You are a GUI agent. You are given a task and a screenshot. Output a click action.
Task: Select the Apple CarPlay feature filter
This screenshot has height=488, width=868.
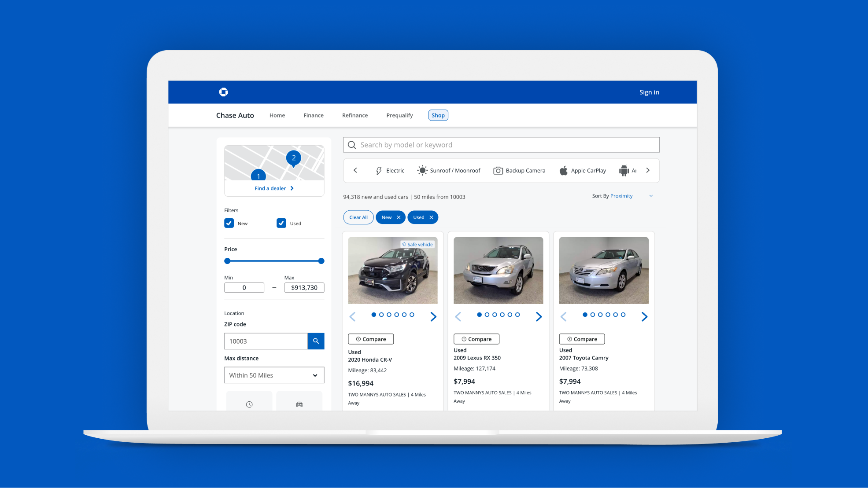point(582,171)
